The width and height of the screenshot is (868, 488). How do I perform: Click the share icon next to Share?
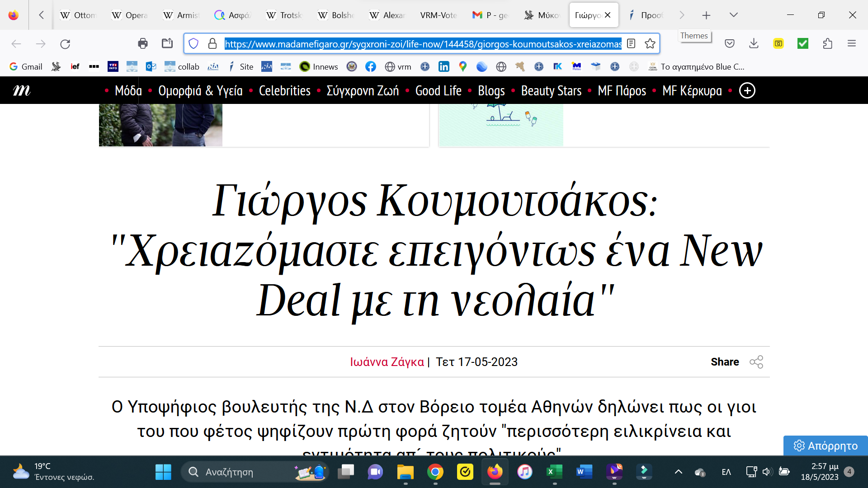756,362
